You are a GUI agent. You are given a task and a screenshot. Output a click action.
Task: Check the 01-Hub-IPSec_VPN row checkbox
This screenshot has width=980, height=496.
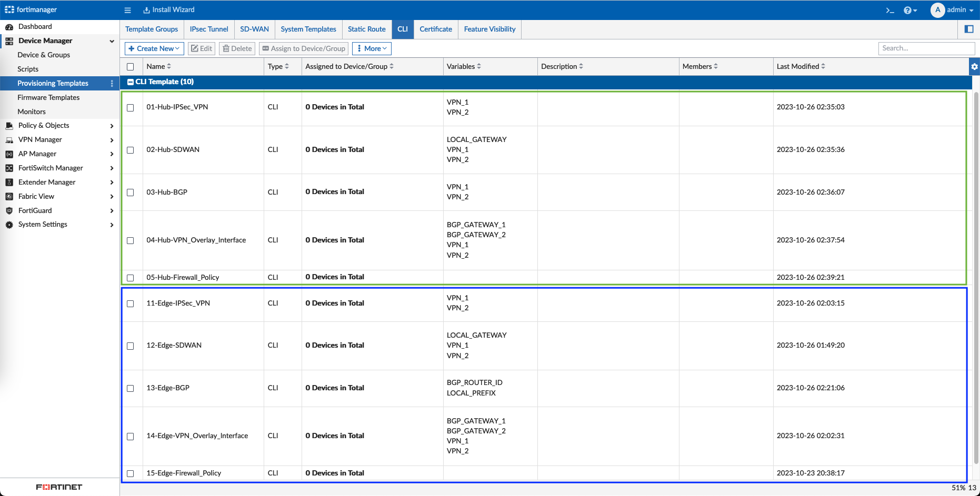click(131, 107)
